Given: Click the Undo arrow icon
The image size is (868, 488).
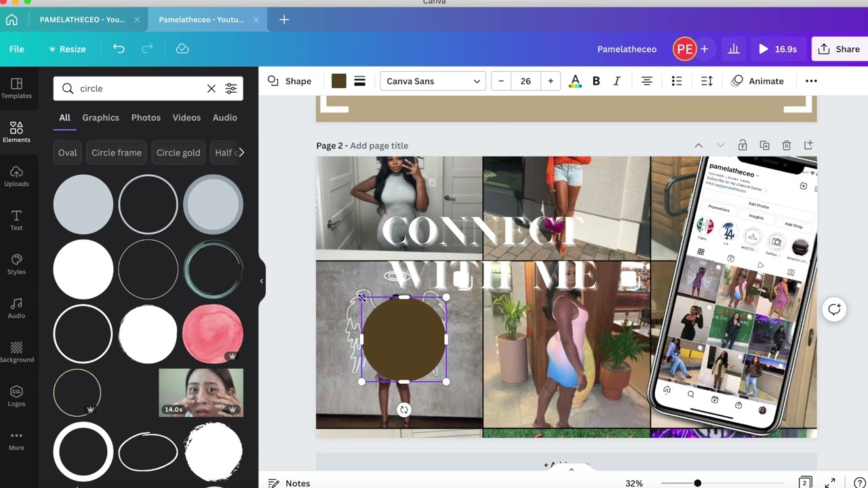Looking at the screenshot, I should pos(119,49).
